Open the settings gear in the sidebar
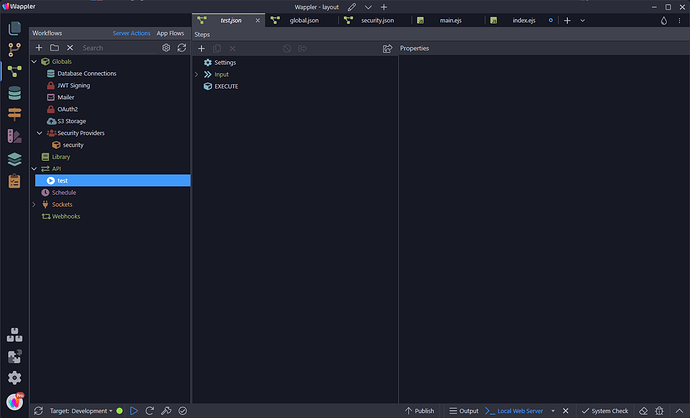 [x=15, y=378]
